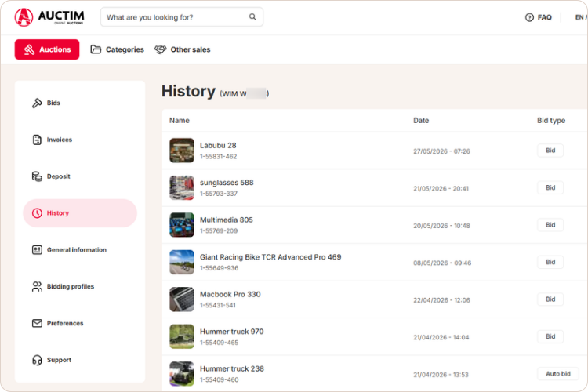Open the Multimedia 805 thumbnail

182,225
